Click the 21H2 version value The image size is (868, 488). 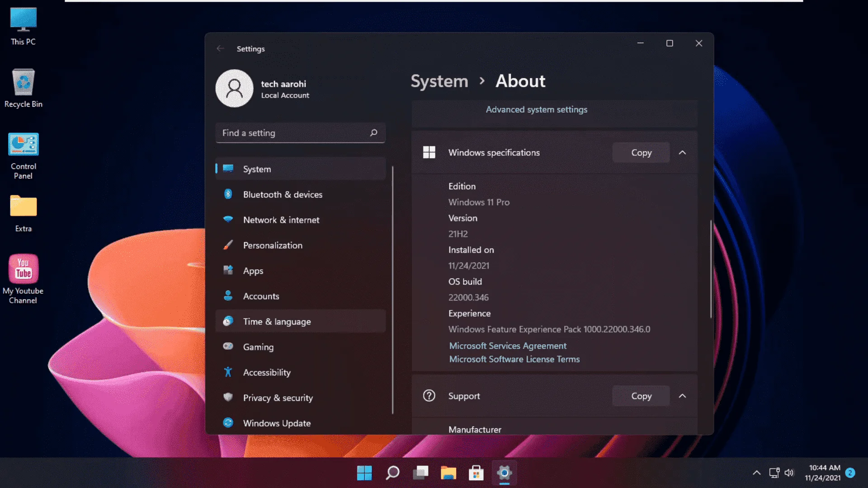tap(458, 234)
